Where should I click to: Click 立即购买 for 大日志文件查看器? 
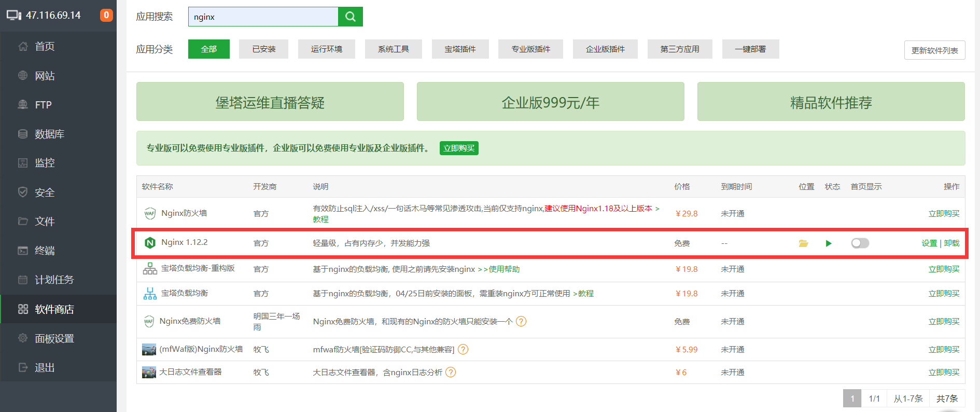pos(944,372)
